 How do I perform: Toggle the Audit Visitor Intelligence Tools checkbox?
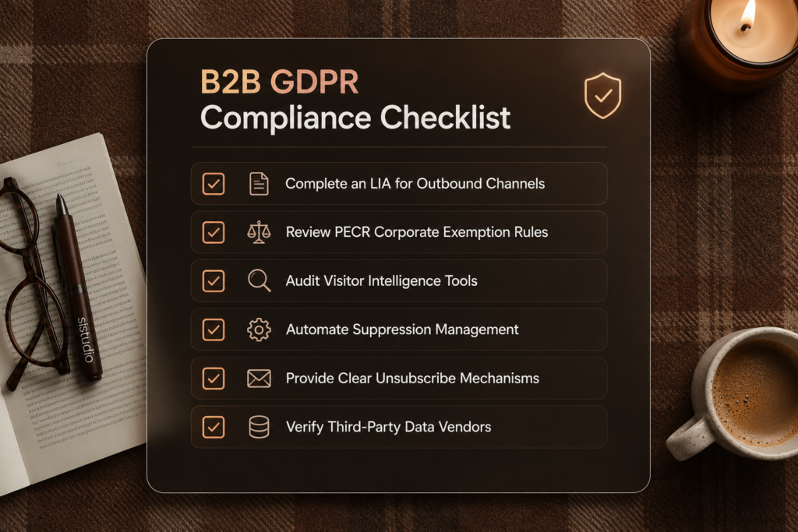click(x=214, y=280)
